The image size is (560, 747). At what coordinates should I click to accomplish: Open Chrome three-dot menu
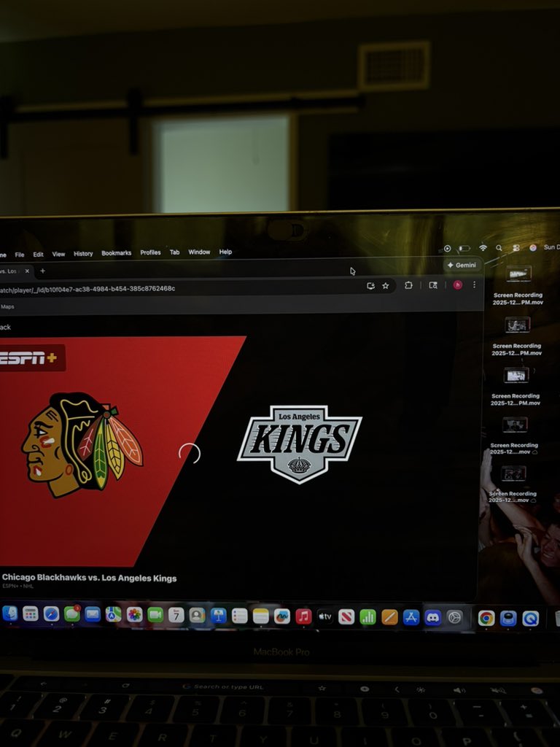coord(474,285)
